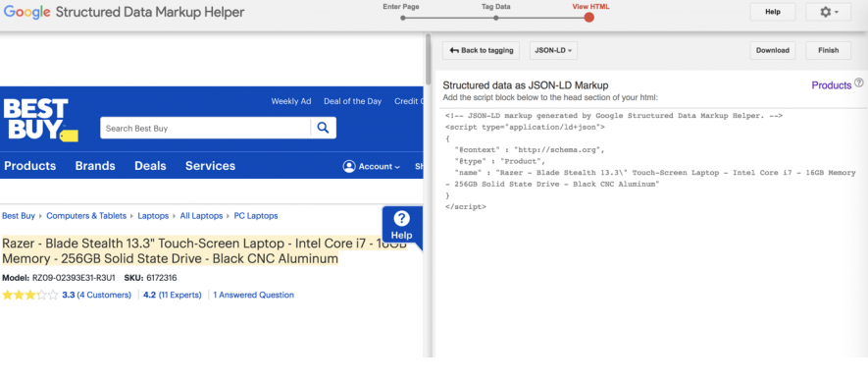Open Deal of the Day link
Viewport: 868px width, 382px height.
click(x=353, y=101)
